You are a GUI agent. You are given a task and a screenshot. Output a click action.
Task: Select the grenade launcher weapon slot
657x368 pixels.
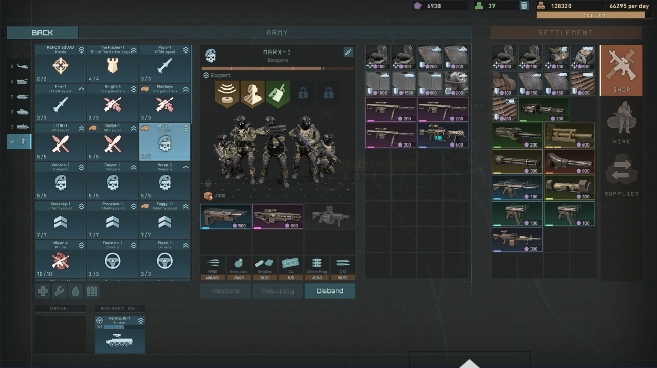pyautogui.click(x=330, y=217)
